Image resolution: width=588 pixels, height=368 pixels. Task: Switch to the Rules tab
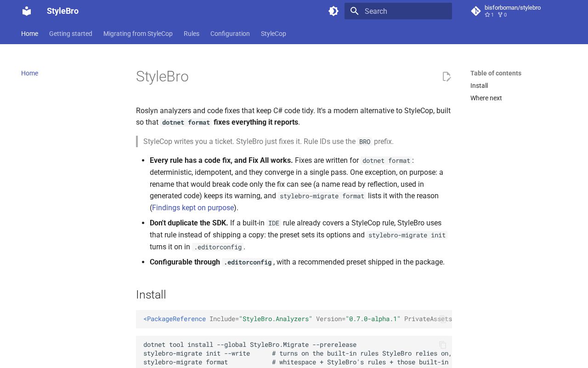pyautogui.click(x=192, y=34)
